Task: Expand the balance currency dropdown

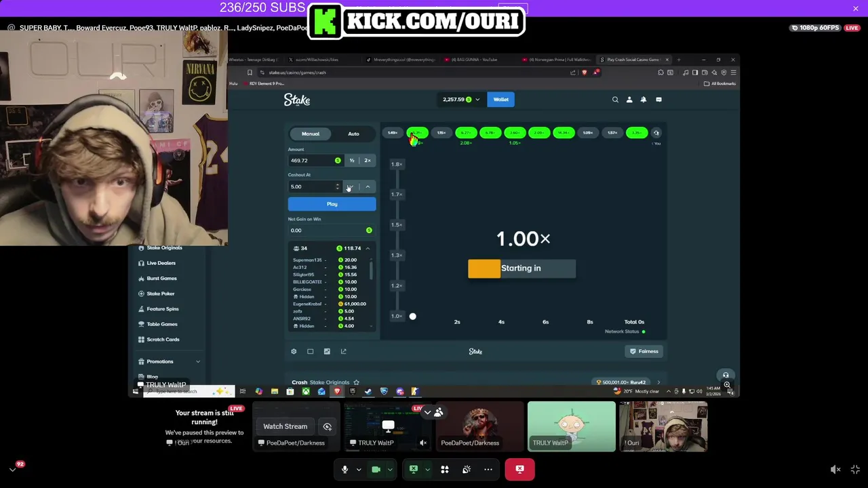Action: pos(477,100)
